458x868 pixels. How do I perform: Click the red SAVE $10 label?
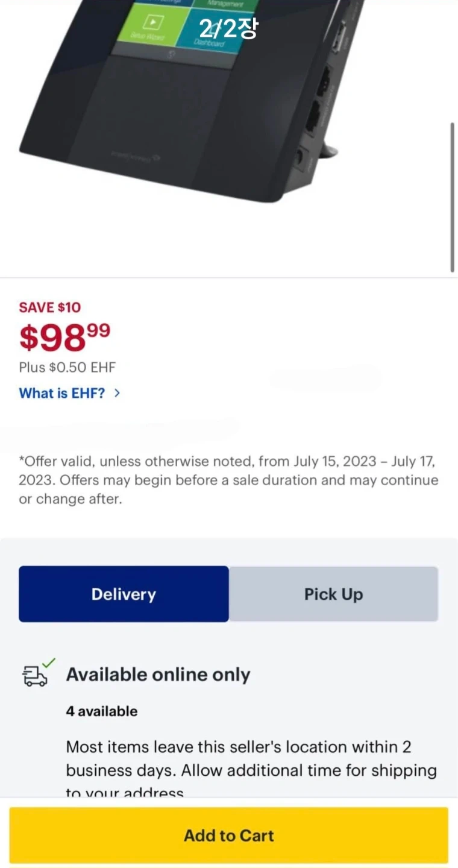(49, 307)
